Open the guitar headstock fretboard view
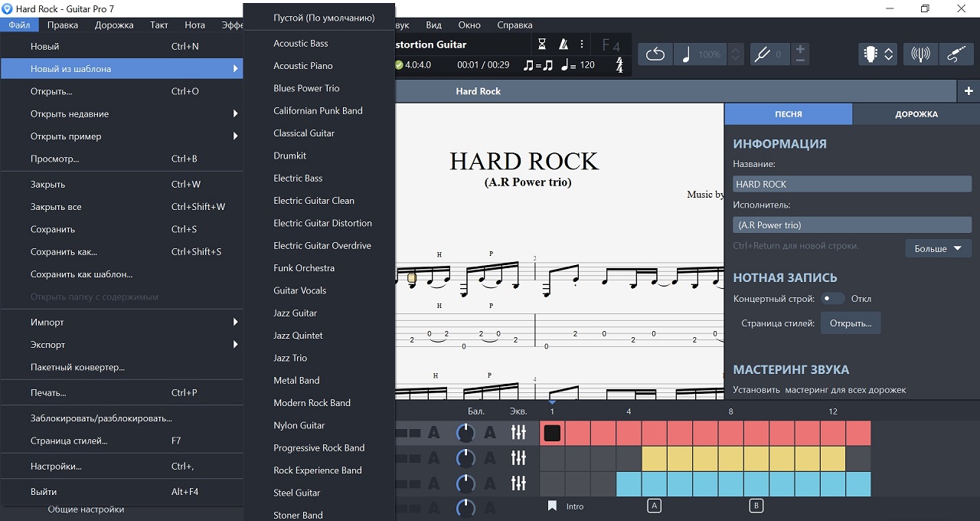 point(871,54)
